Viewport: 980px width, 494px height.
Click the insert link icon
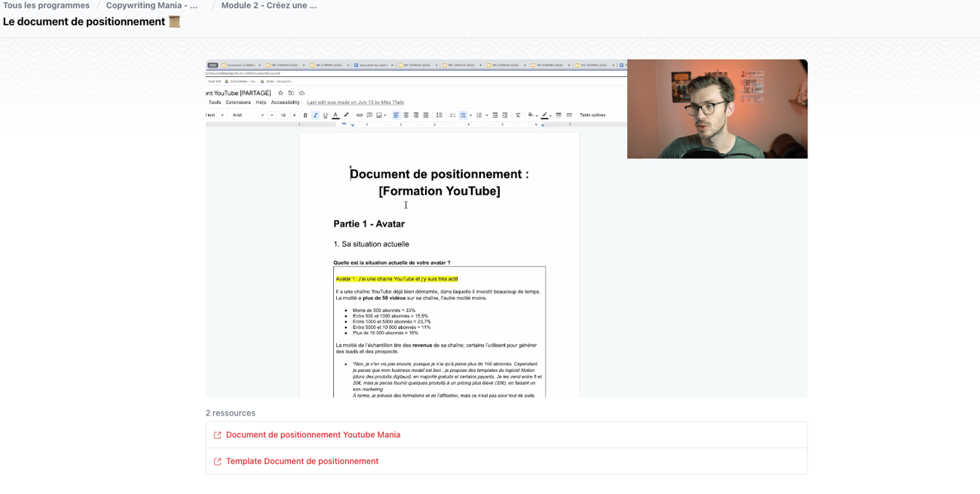pos(360,115)
